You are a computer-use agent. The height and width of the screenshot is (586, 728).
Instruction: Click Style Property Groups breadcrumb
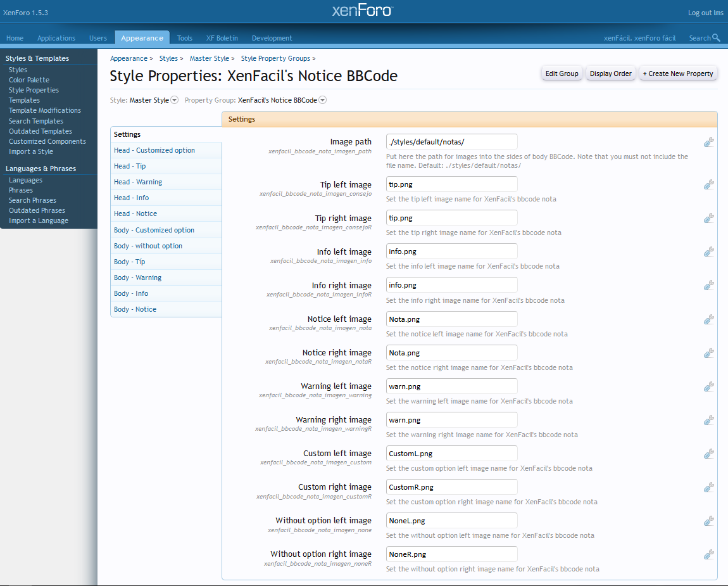275,58
